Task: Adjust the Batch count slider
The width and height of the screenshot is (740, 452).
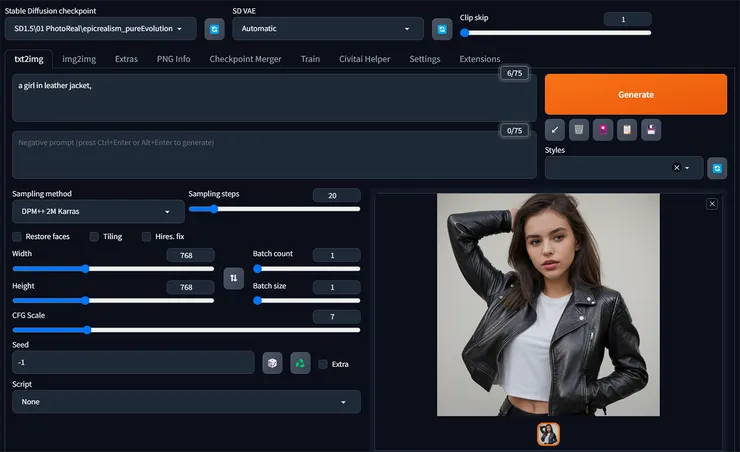Action: pyautogui.click(x=307, y=269)
